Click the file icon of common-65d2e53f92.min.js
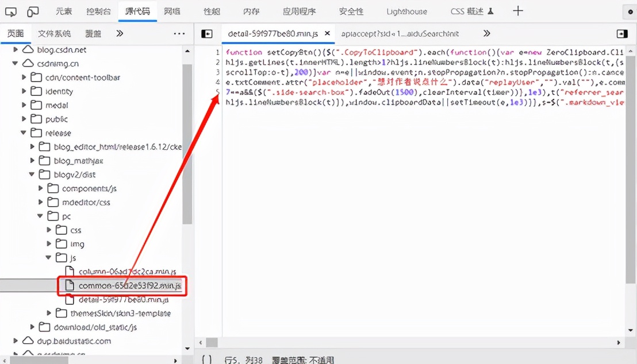Viewport: 637px width, 364px height. (70, 285)
